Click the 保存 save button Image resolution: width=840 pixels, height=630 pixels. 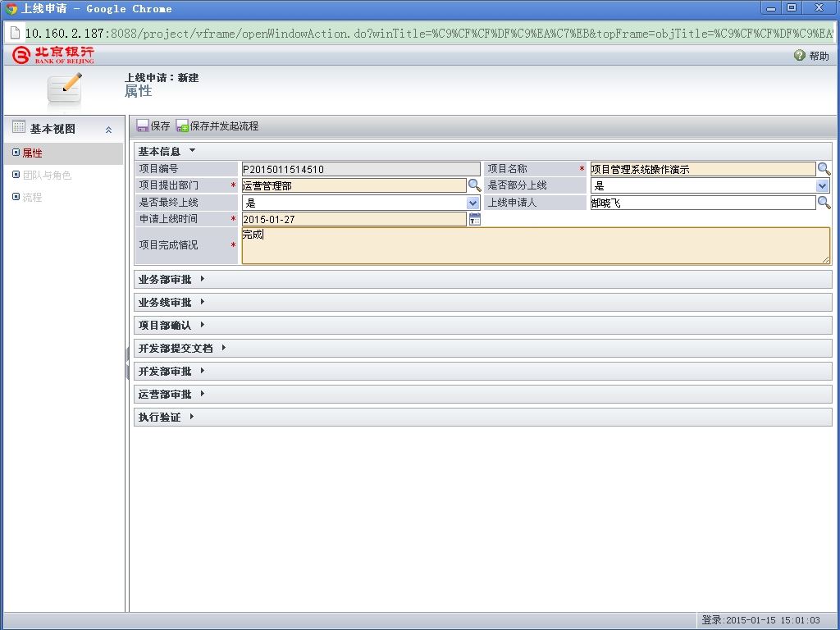click(x=153, y=126)
